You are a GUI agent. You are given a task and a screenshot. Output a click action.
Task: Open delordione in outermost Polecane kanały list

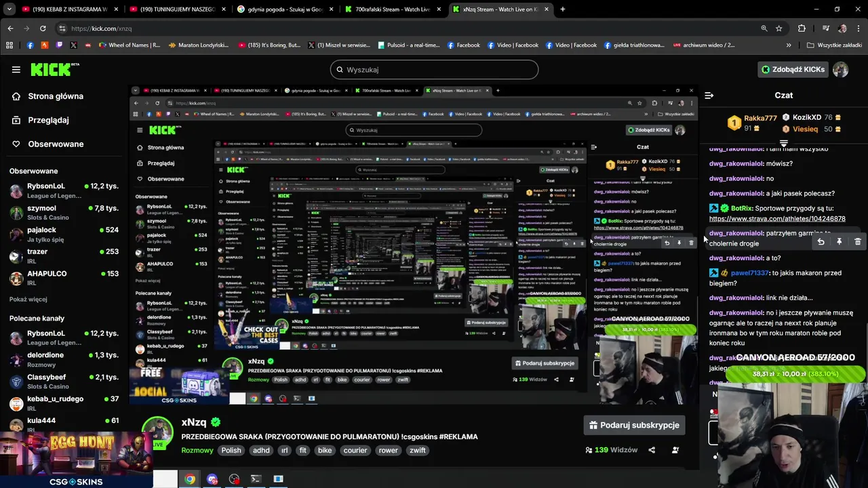click(64, 359)
